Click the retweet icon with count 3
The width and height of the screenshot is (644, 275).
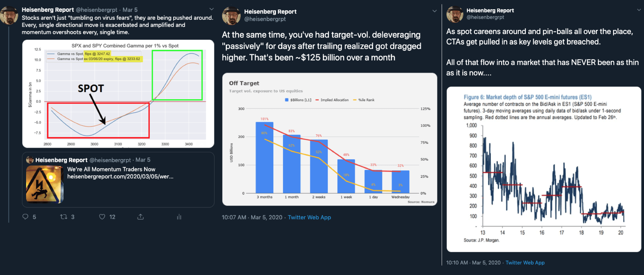pos(63,217)
